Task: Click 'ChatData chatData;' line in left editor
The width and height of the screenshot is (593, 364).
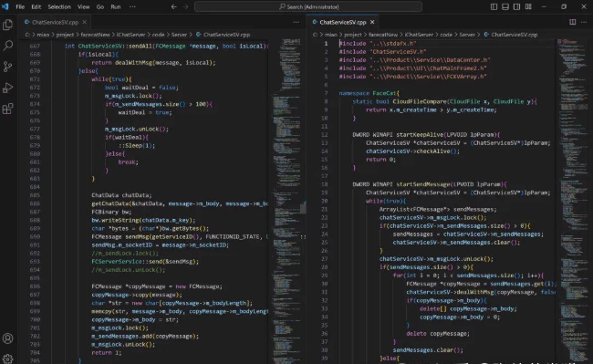Action: (121, 195)
